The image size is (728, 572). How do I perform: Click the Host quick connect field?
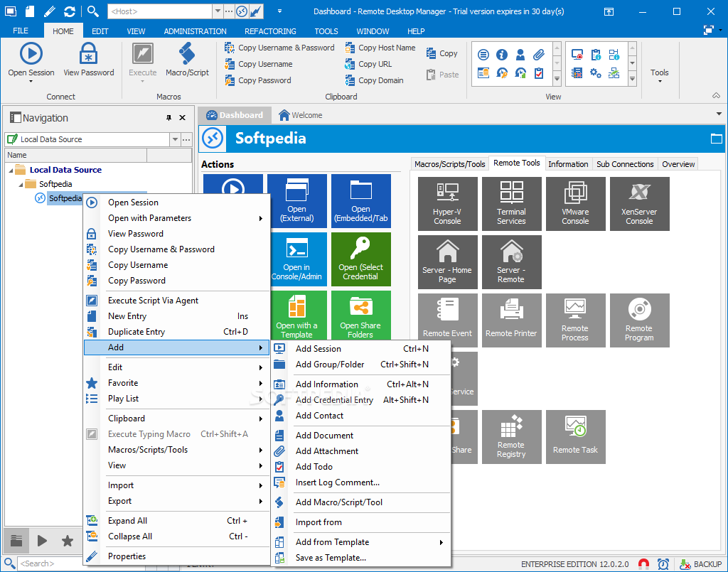(160, 11)
